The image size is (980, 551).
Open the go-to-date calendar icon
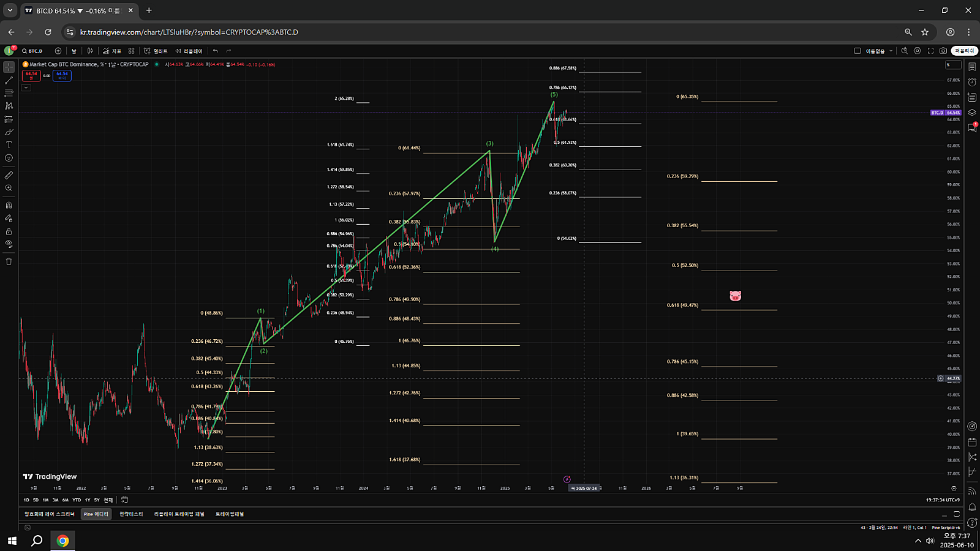[124, 500]
